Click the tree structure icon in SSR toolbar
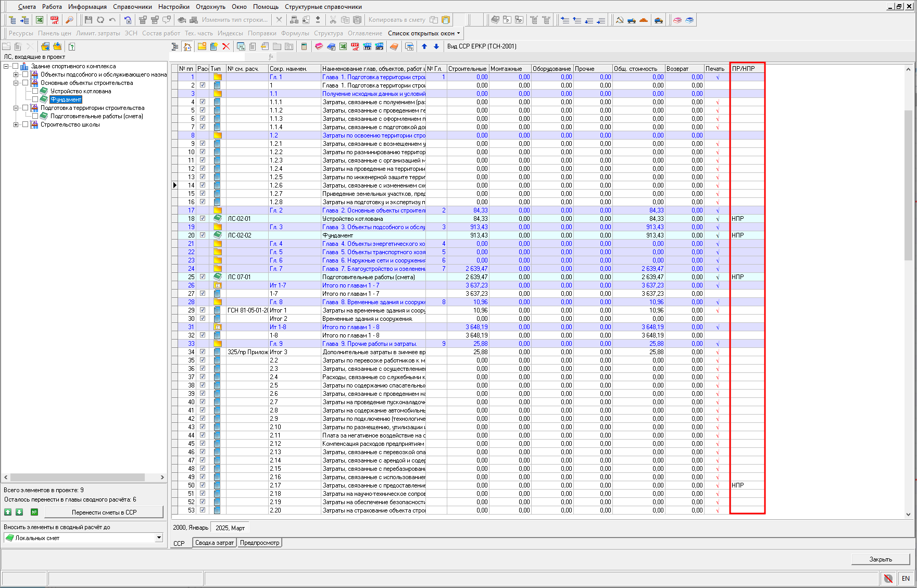The width and height of the screenshot is (917, 588). click(x=175, y=46)
